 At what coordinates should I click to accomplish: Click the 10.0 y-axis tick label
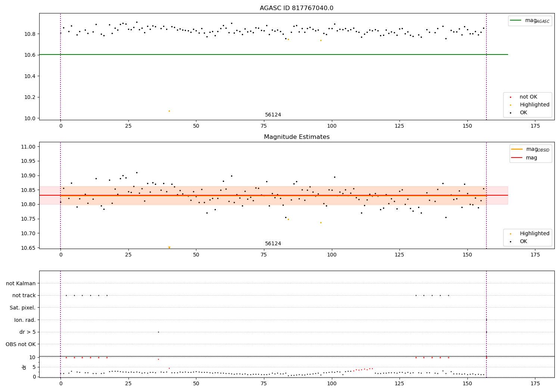point(30,118)
